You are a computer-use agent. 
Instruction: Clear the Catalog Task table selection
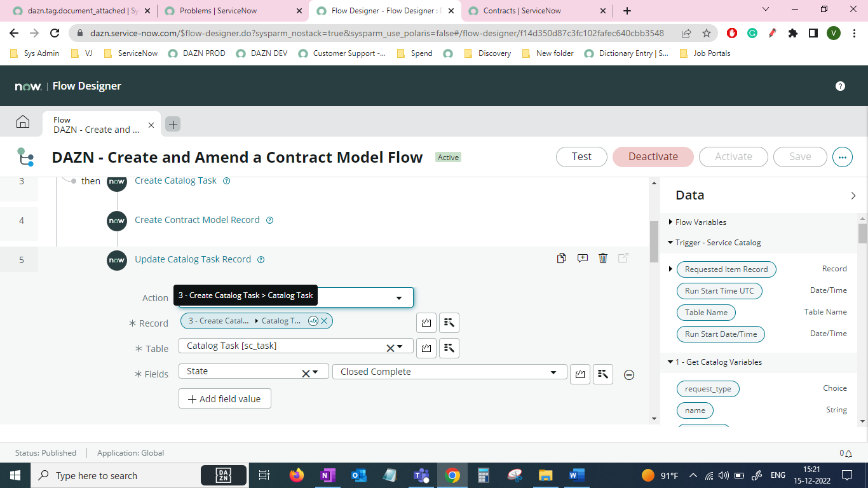coord(390,348)
